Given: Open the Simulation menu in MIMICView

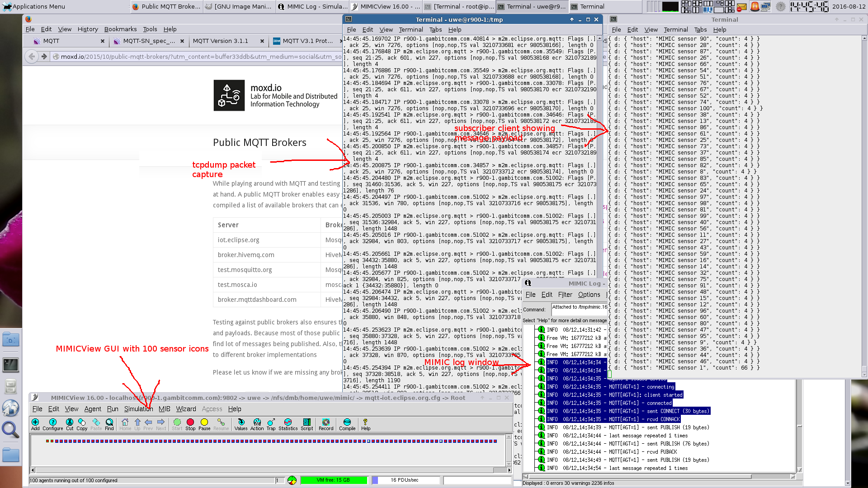Looking at the screenshot, I should [138, 409].
